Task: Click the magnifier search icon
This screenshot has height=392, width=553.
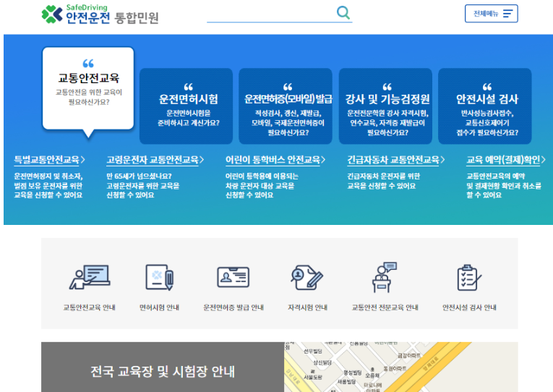Action: coord(343,13)
